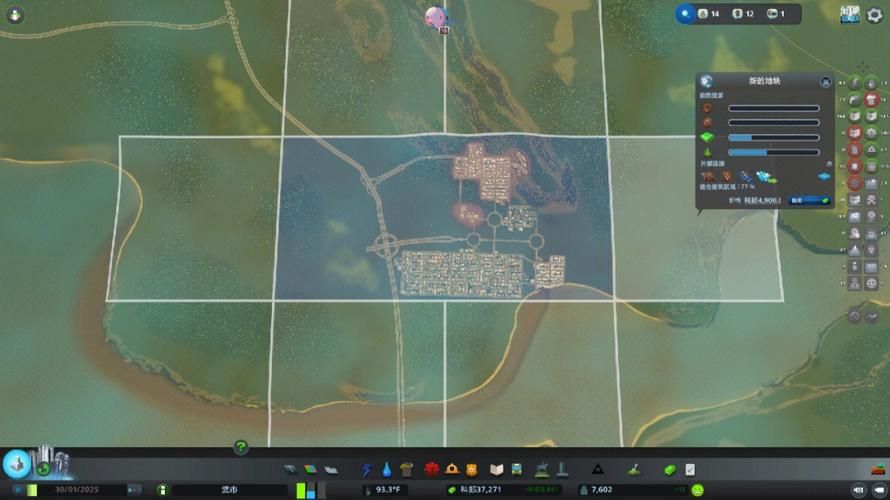Open the Electricity services menu
This screenshot has height=500, width=890.
point(367,469)
